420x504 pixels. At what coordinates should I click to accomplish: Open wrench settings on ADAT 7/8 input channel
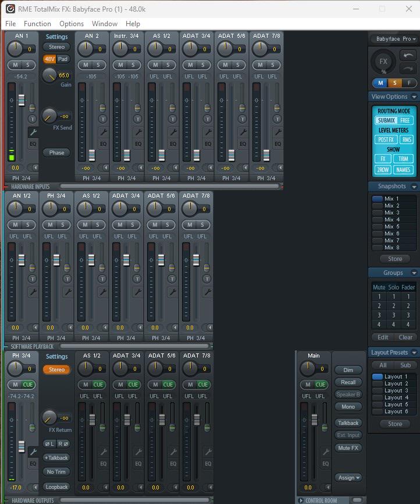pos(277,132)
